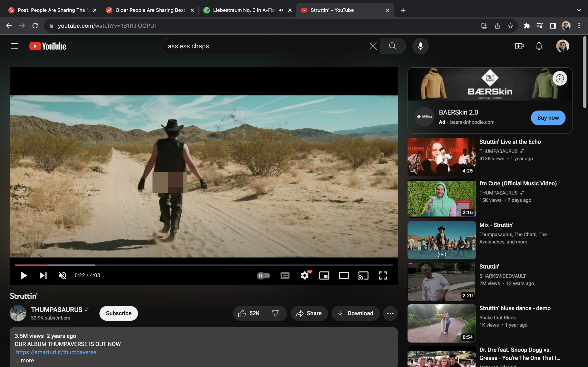Toggle closed captions CC button
This screenshot has width=588, height=367.
click(x=285, y=275)
